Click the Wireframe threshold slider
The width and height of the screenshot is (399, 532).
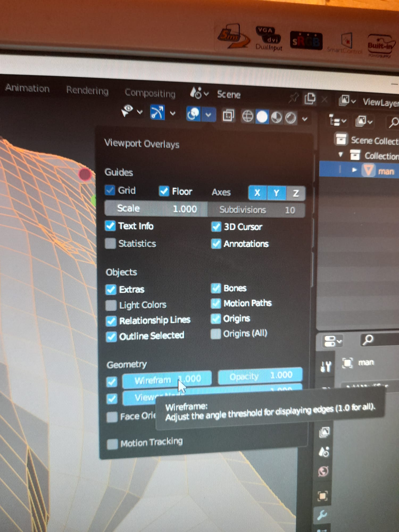click(x=167, y=380)
